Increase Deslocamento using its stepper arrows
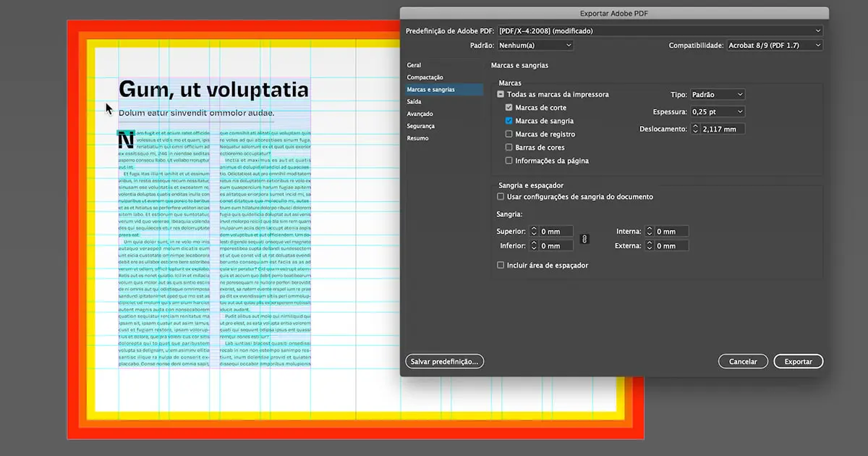This screenshot has height=456, width=868. (697, 126)
